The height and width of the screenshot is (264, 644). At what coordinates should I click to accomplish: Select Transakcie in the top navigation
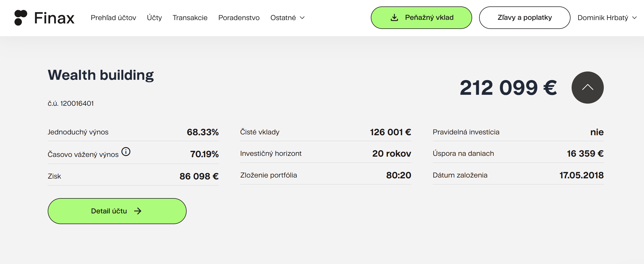(x=190, y=18)
